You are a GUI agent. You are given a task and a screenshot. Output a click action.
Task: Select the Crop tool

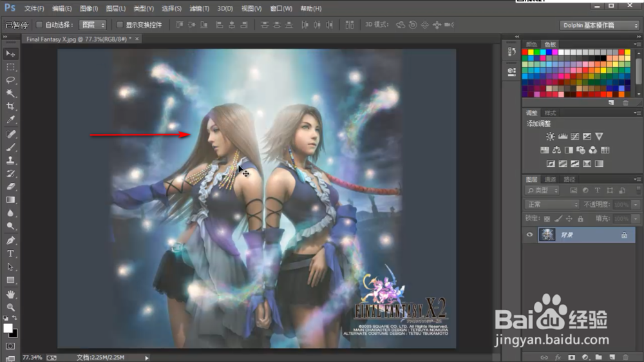pos(11,106)
